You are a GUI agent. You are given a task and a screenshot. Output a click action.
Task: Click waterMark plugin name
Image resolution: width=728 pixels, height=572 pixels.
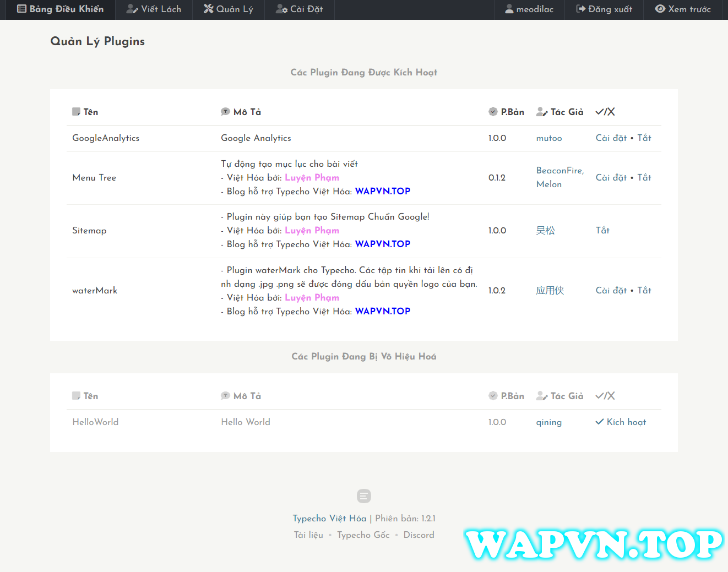coord(95,291)
